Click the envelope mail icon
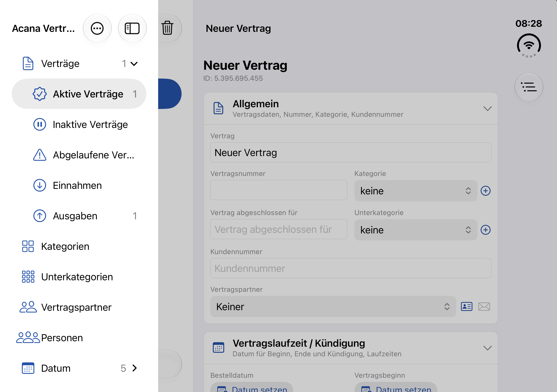 point(484,307)
